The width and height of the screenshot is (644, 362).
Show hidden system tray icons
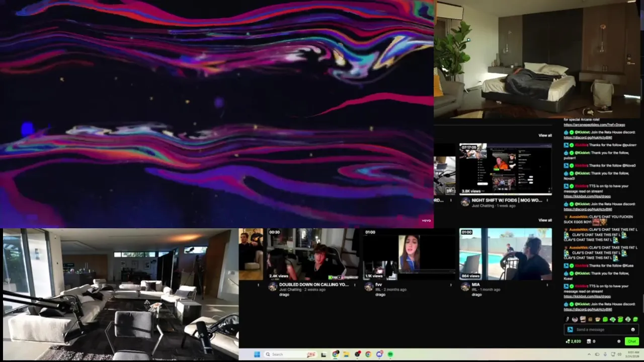coord(589,354)
